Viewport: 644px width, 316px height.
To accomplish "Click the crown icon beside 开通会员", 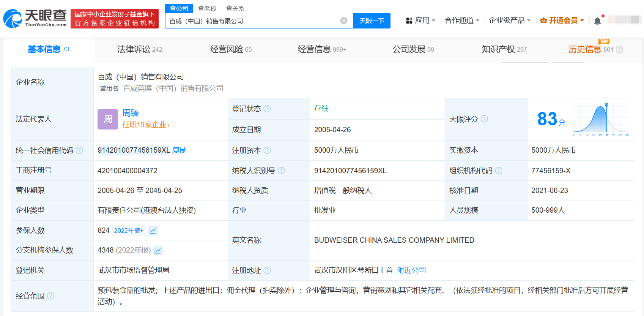I will pos(543,21).
